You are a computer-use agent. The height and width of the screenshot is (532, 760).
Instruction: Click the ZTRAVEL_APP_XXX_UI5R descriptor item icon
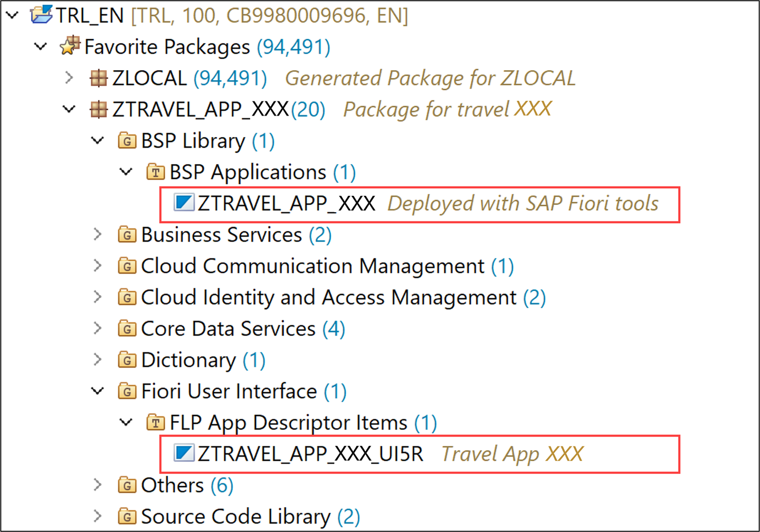(x=184, y=453)
